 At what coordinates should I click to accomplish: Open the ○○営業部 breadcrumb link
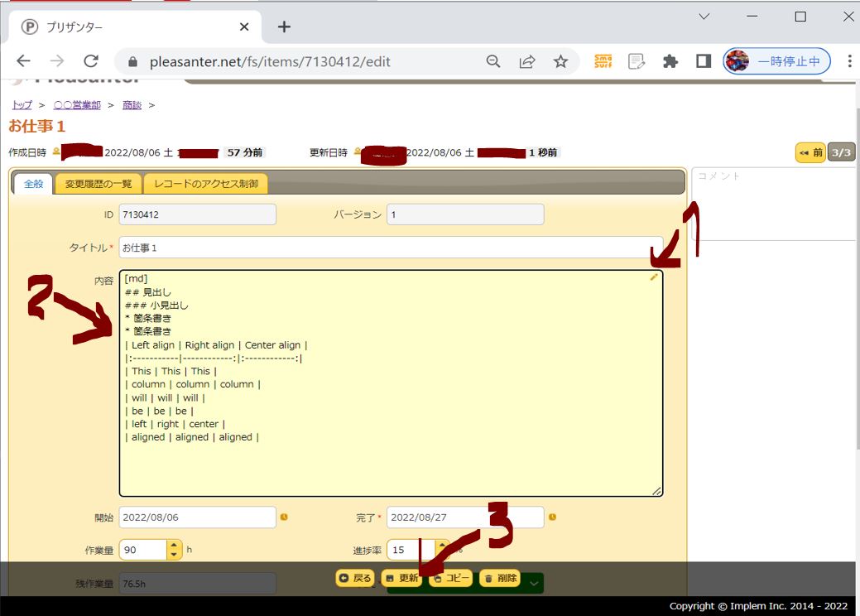coord(77,105)
